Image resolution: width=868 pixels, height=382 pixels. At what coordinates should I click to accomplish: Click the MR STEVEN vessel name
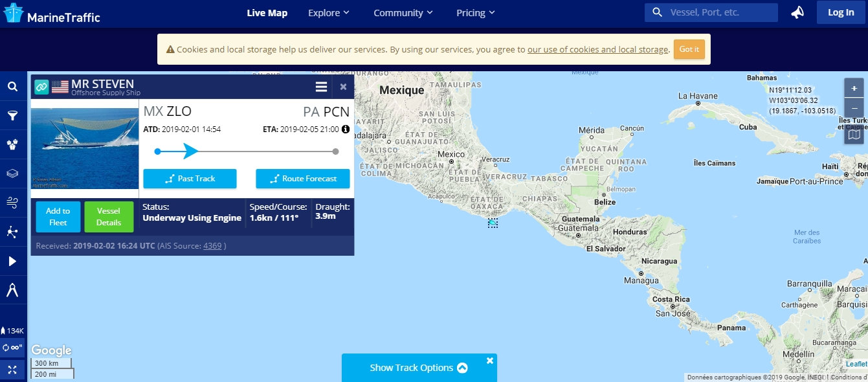click(103, 84)
